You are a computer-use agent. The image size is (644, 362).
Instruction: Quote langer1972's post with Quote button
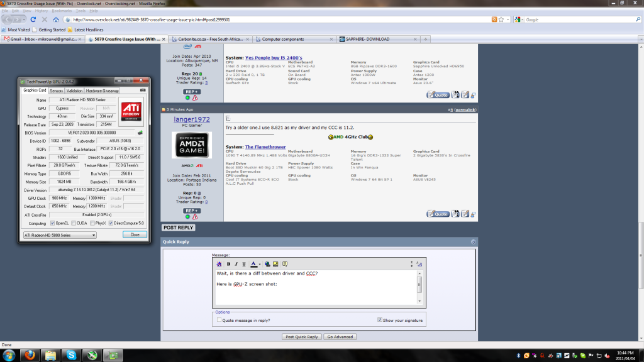tap(438, 214)
